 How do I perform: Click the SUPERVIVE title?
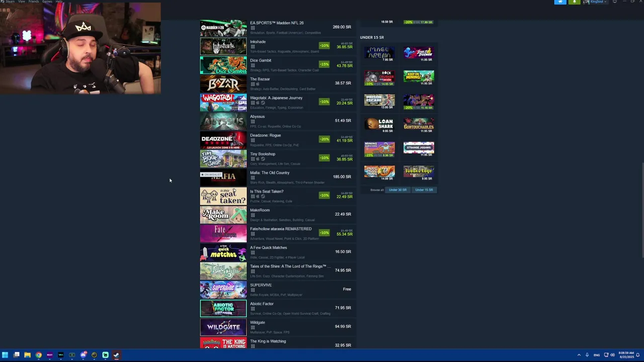click(x=261, y=285)
